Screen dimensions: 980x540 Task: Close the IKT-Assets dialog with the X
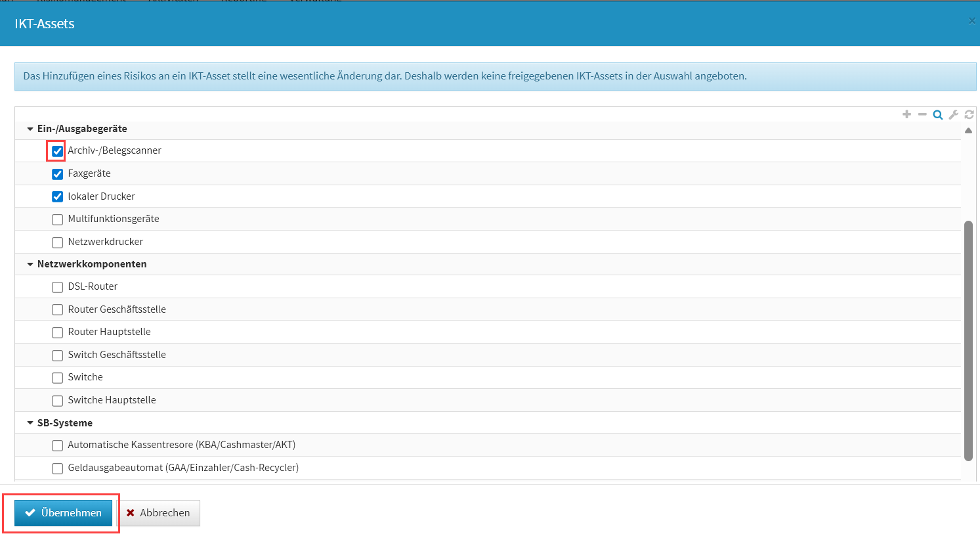971,21
